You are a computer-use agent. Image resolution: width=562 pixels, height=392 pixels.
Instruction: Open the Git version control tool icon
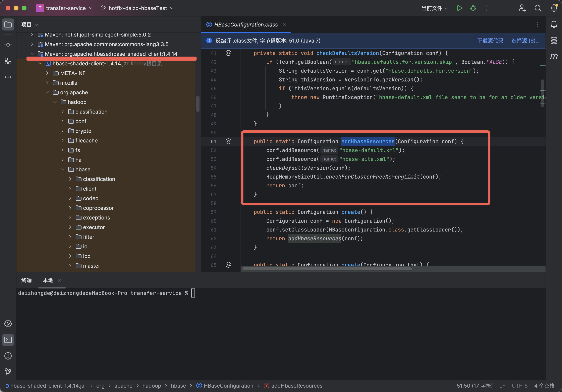(8, 372)
